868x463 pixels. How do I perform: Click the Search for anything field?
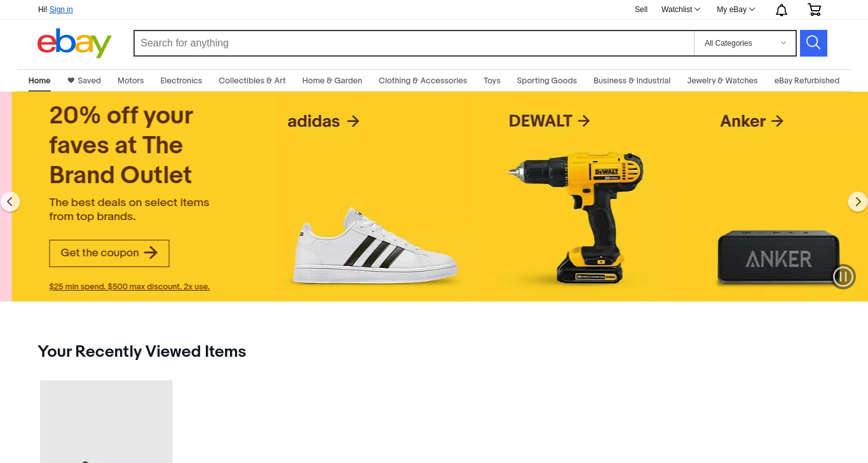click(x=414, y=43)
